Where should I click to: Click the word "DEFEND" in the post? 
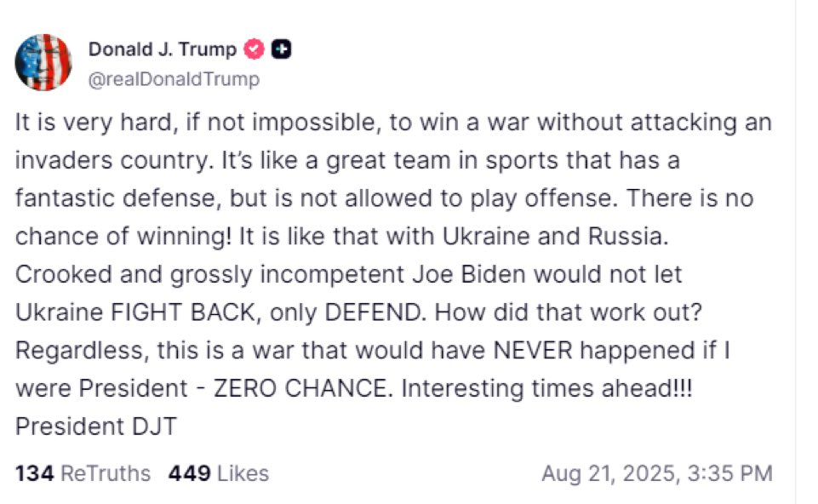[374, 312]
